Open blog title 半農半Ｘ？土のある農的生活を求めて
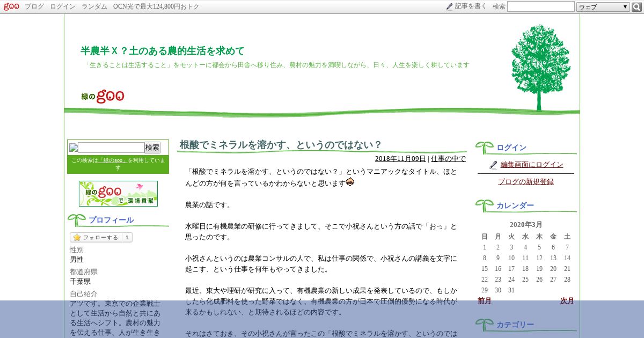Image resolution: width=644 pixels, height=338 pixels. 163,51
